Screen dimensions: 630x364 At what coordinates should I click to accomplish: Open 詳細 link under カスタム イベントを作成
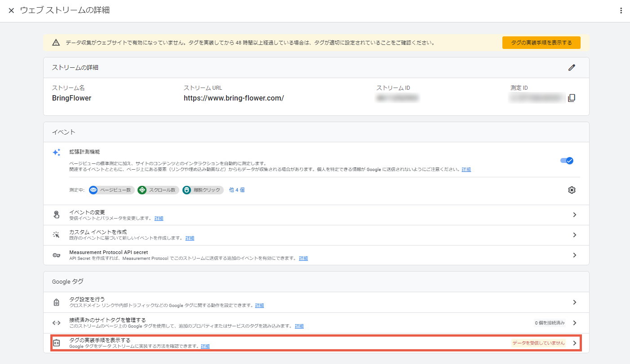pos(190,238)
